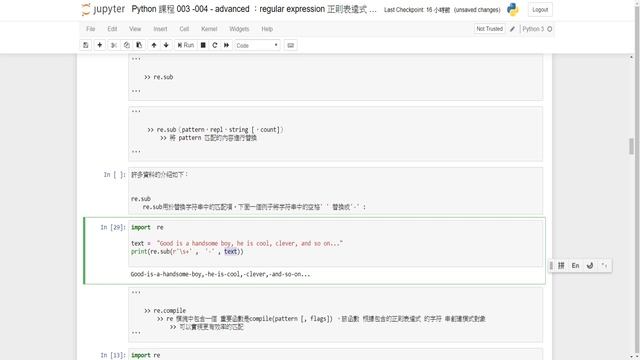This screenshot has height=360, width=640.
Task: Save and checkpoint the notebook
Action: point(86,45)
